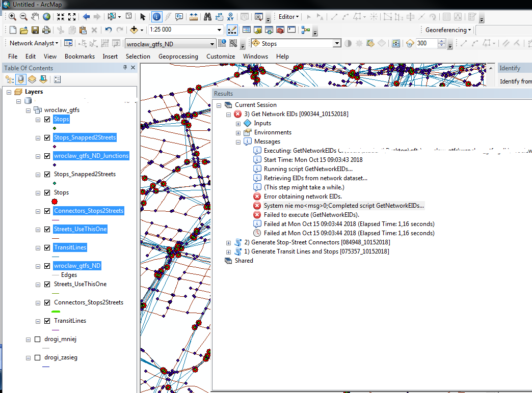Screen dimensions: 532x393
Task: Enable drogi_zasieg layer checkbox
Action: click(38, 357)
